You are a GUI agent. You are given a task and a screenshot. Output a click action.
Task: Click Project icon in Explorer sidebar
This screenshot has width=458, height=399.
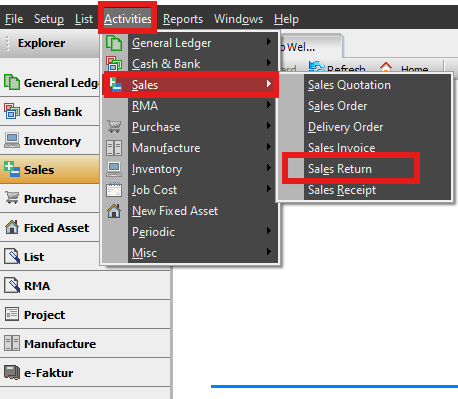coord(12,314)
